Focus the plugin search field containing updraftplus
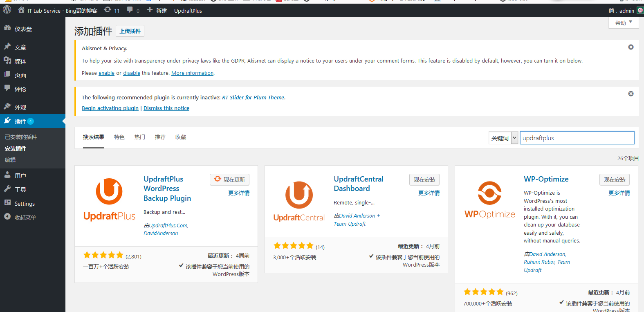This screenshot has width=644, height=312. 577,138
